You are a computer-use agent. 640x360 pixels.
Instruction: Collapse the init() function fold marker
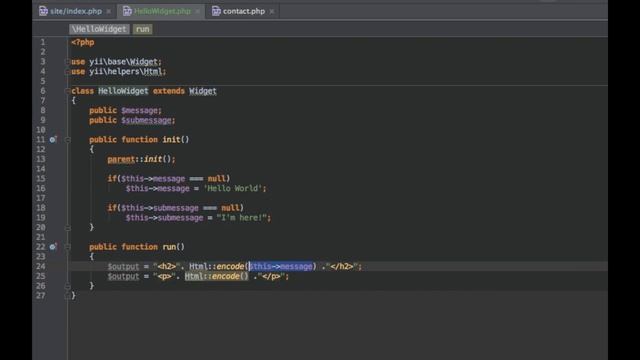click(x=67, y=140)
